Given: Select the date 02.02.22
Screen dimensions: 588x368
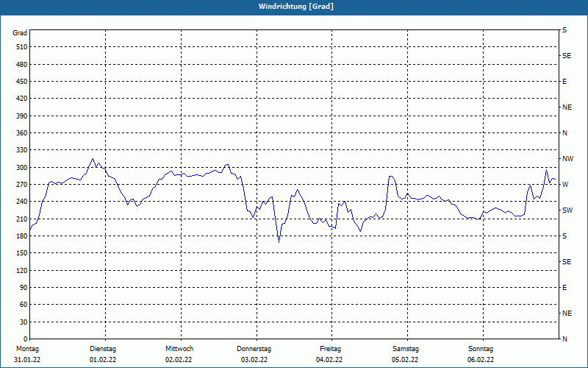Looking at the screenshot, I should [x=179, y=360].
